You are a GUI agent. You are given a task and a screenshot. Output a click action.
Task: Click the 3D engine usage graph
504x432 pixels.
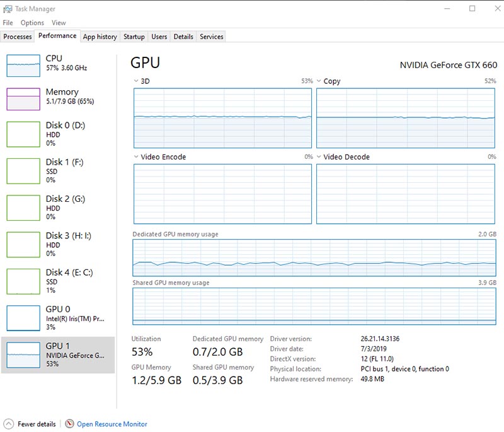point(223,118)
